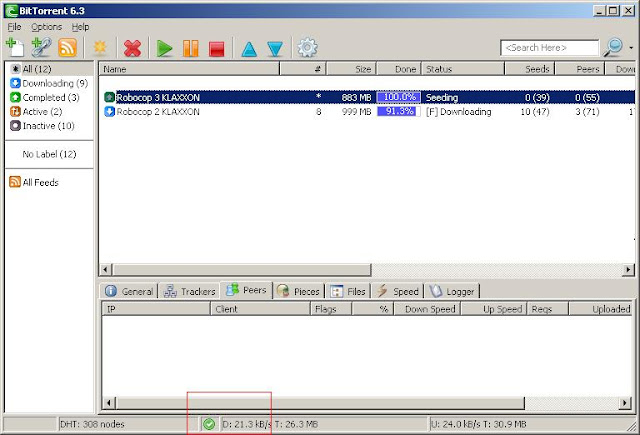Click the 91.3% progress bar
Screen dimensions: 640x435
pyautogui.click(x=399, y=111)
